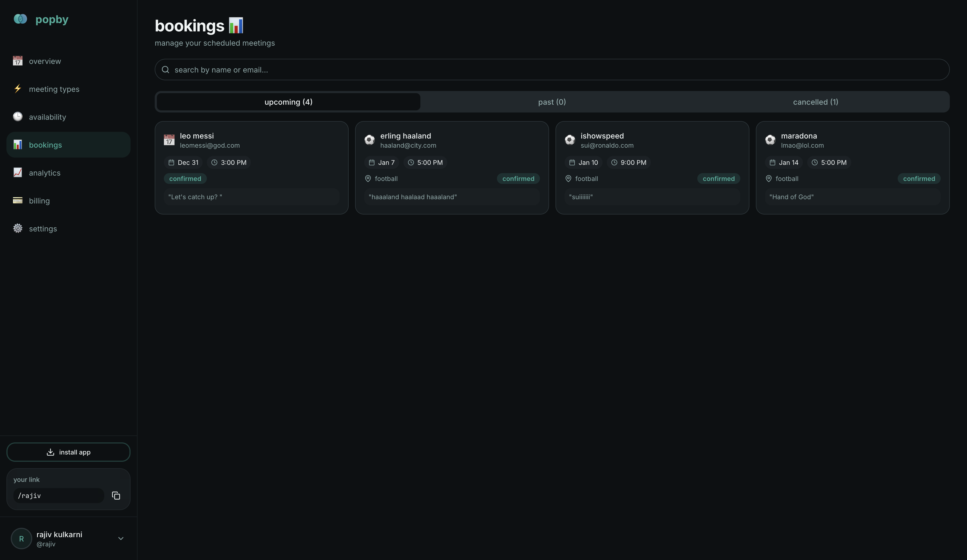967x560 pixels.
Task: Open the overview calendar icon
Action: [18, 61]
